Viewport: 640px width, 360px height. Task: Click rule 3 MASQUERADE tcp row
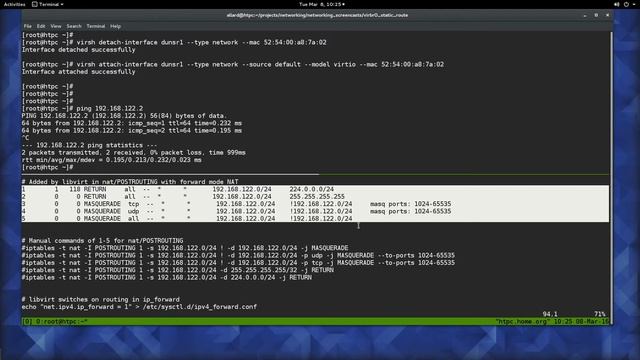315,204
